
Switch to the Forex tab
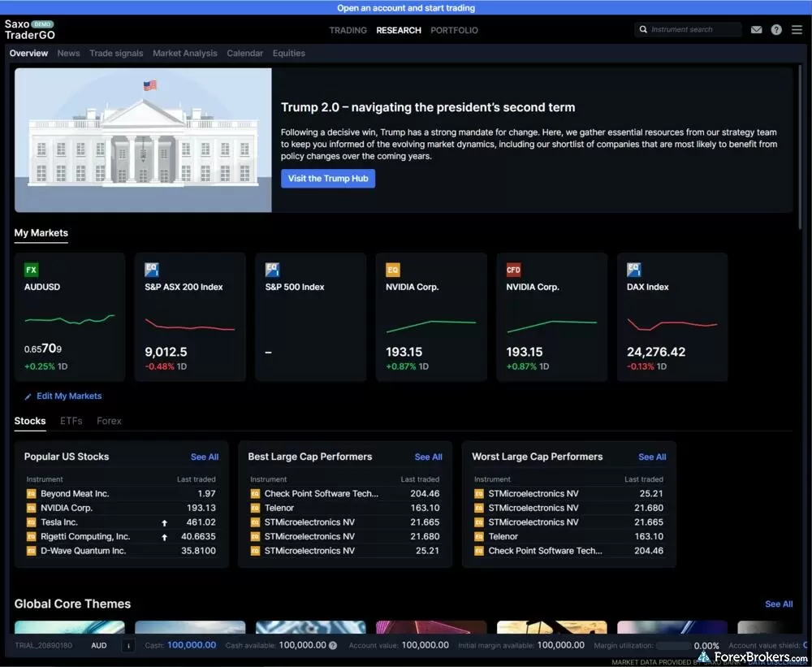click(x=109, y=421)
